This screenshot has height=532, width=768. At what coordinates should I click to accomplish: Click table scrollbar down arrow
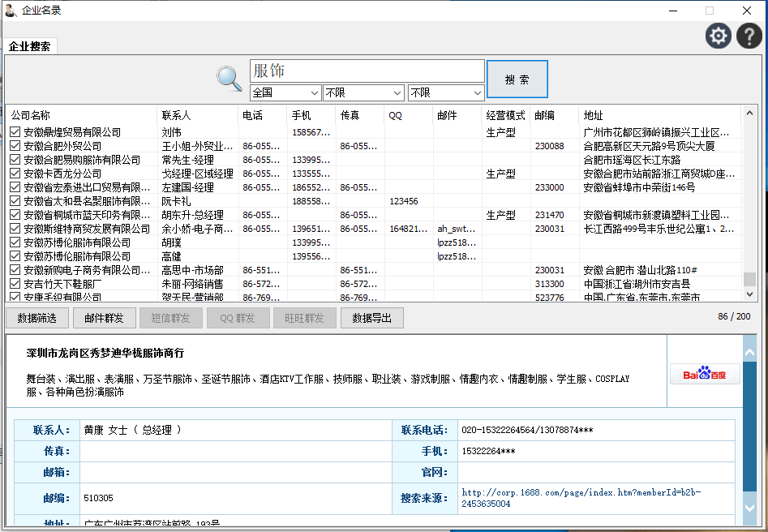click(x=749, y=294)
